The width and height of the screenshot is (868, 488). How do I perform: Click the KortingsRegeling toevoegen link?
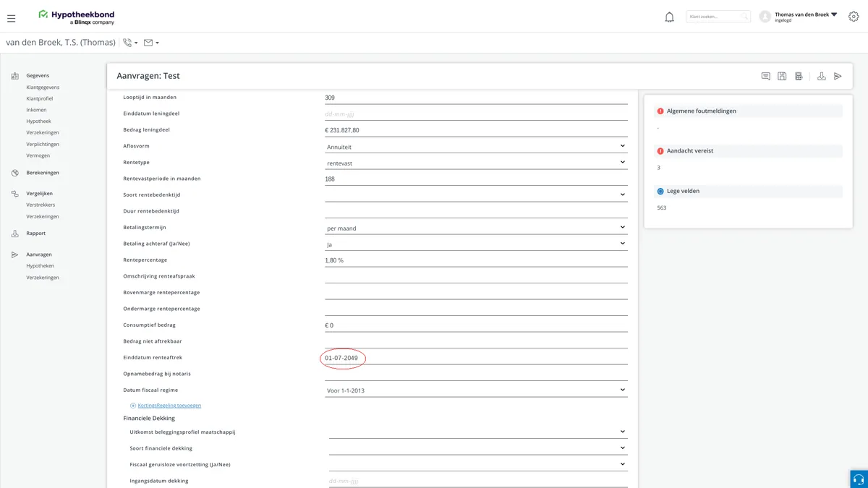[169, 406]
